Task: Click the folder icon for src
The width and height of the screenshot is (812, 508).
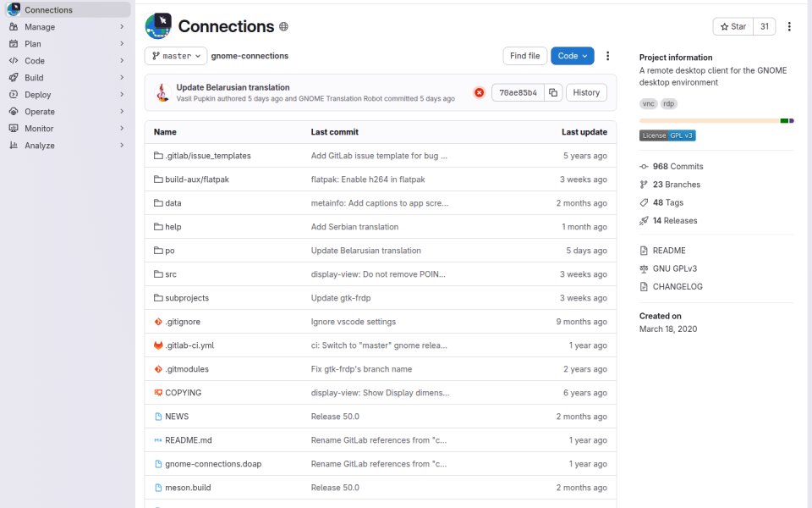Action: [158, 273]
